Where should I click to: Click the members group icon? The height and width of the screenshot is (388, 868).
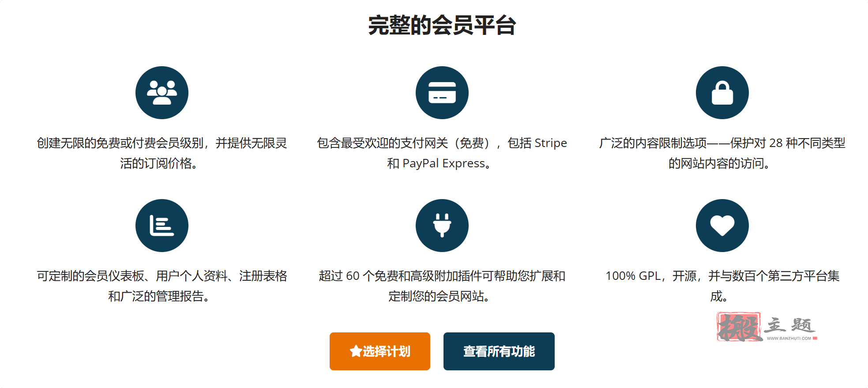[x=162, y=93]
